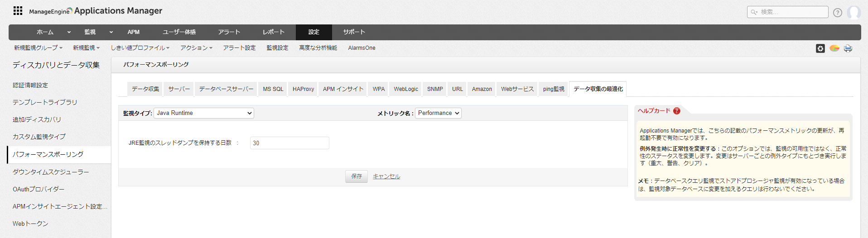868x238 pixels.
Task: Open the 新規監視 dropdown
Action: (x=86, y=48)
